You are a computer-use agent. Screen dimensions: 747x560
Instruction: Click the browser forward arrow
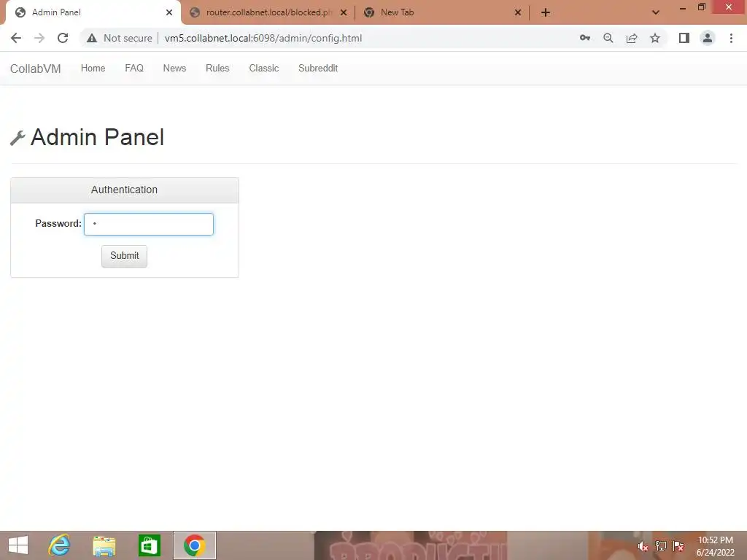[39, 38]
